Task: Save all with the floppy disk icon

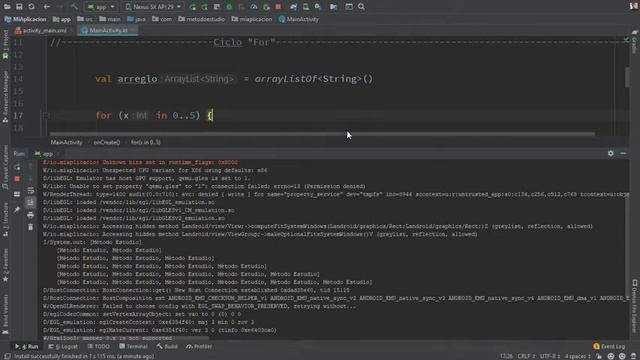Action: tap(19, 7)
